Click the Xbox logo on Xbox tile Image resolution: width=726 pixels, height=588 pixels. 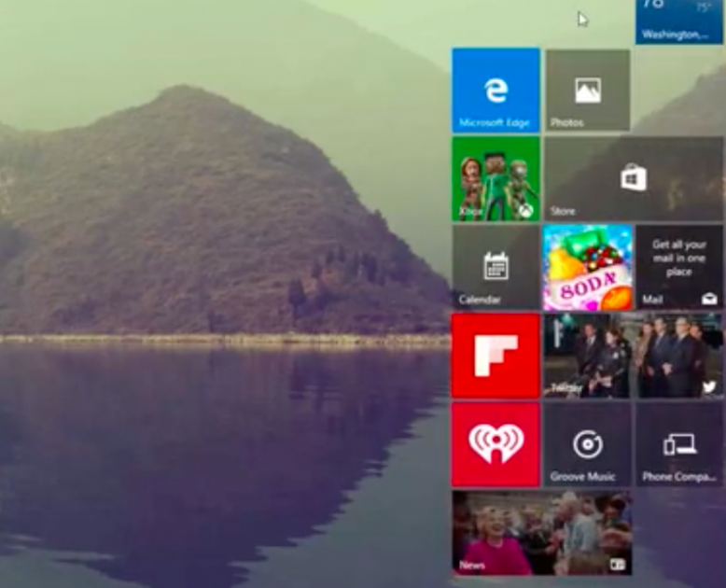[526, 211]
